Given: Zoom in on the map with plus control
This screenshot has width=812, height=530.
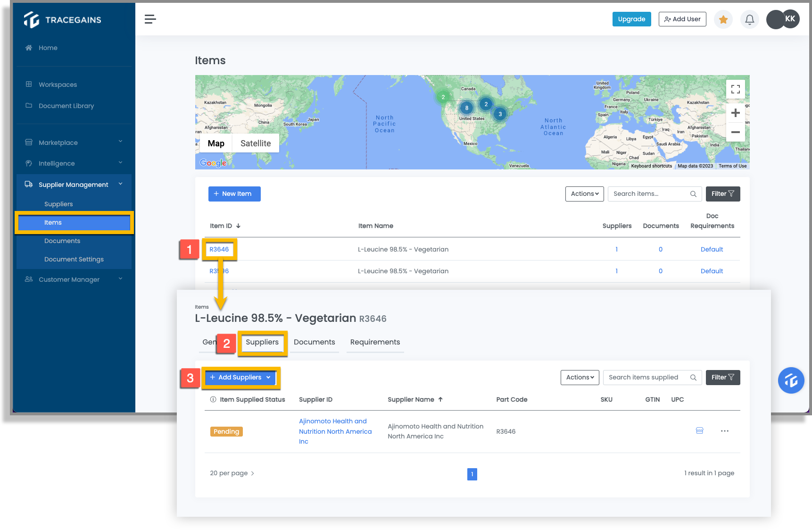Looking at the screenshot, I should pos(735,113).
